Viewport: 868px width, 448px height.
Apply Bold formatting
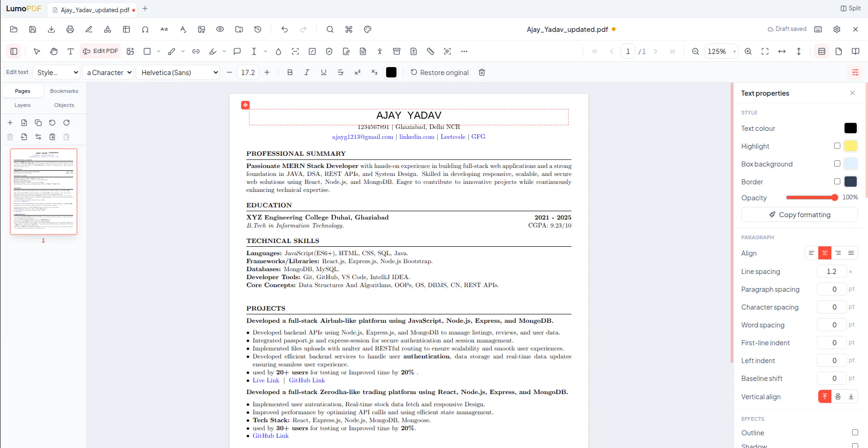point(290,72)
